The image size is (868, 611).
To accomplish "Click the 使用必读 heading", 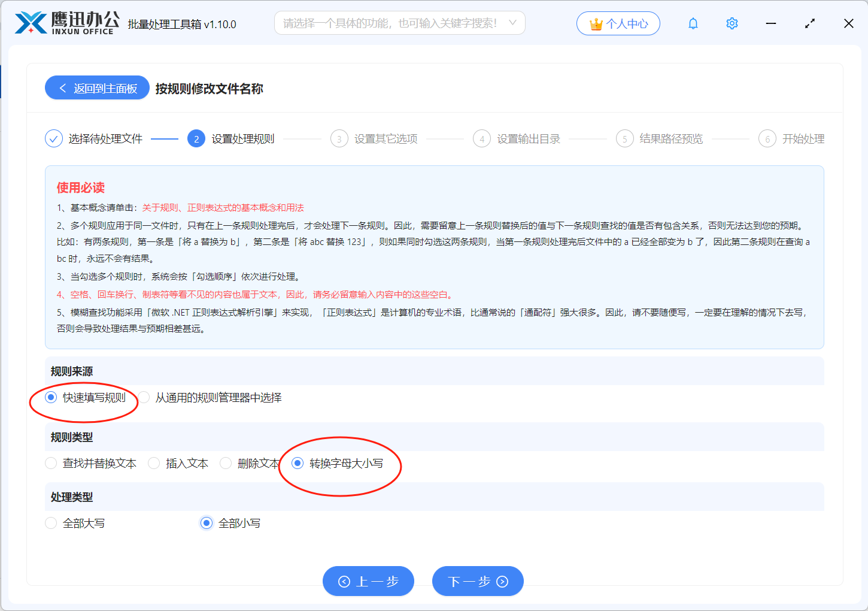I will tap(81, 187).
